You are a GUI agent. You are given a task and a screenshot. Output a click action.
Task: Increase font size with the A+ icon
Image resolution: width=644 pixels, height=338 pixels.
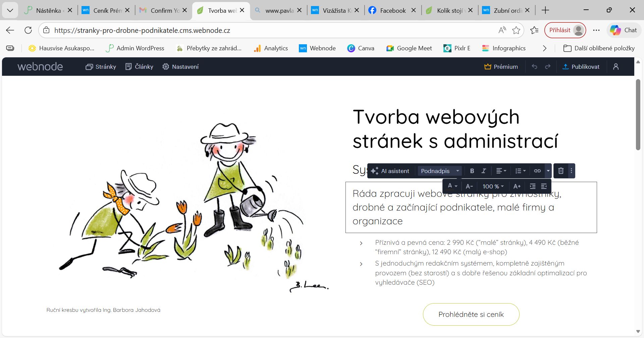point(517,186)
